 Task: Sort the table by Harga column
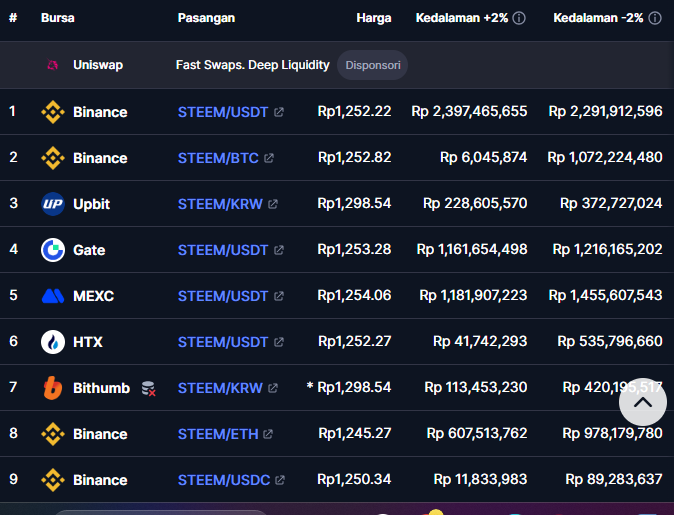pyautogui.click(x=373, y=18)
